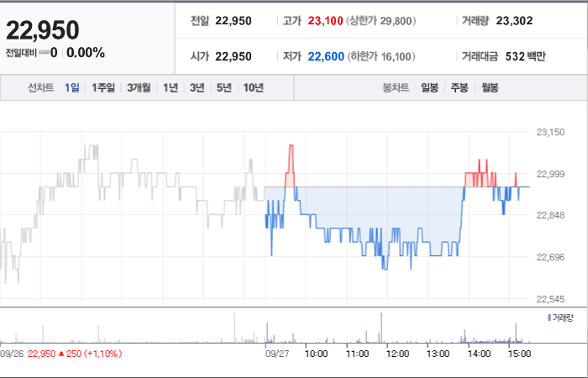This screenshot has width=588, height=378.
Task: Click the 저가 value 22,600
Action: click(x=326, y=56)
